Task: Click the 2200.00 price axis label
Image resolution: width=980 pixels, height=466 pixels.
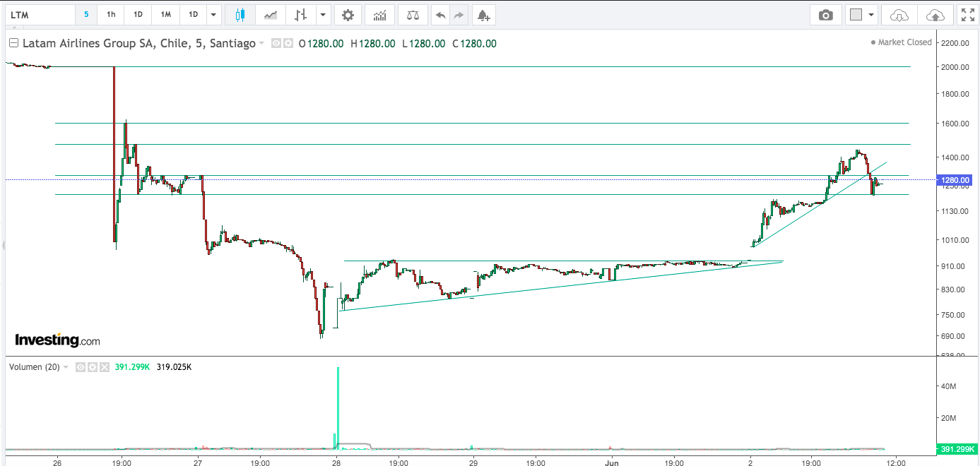Action: coord(955,43)
